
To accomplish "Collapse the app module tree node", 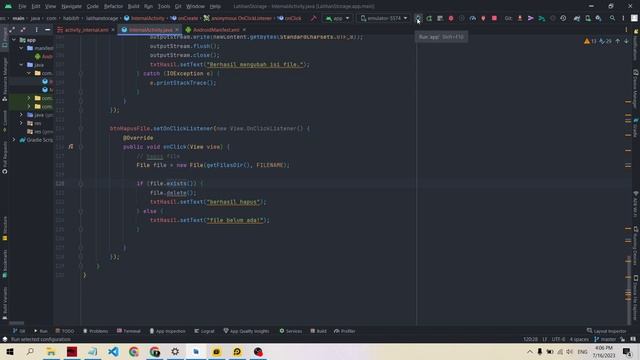I will point(15,40).
